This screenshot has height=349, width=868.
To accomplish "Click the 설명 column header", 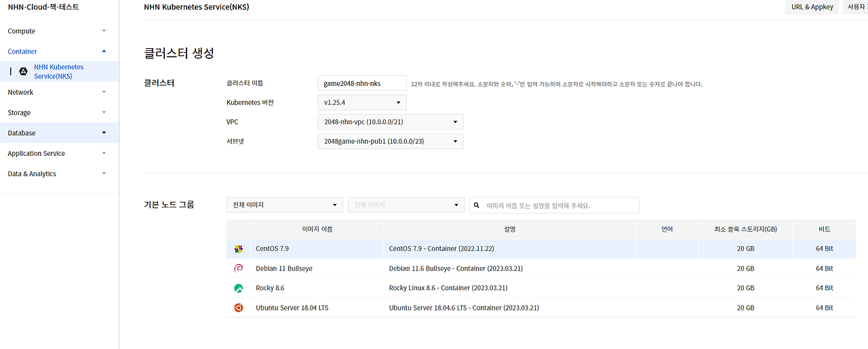I will tap(510, 229).
